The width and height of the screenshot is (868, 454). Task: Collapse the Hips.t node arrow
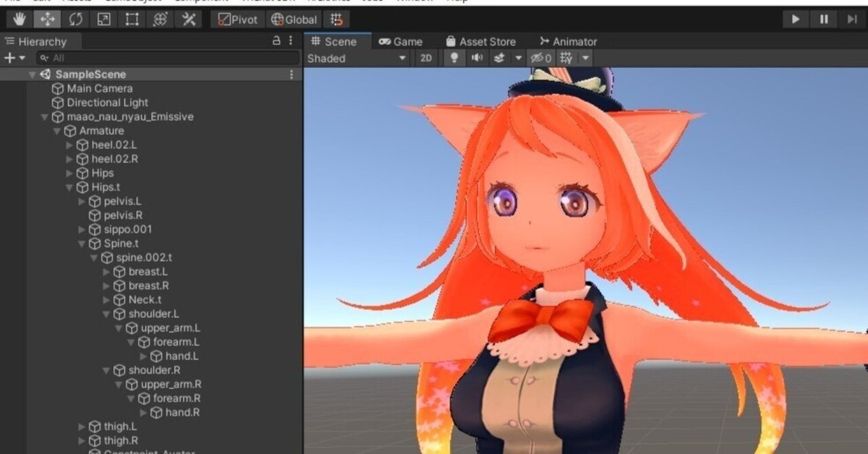pyautogui.click(x=69, y=187)
